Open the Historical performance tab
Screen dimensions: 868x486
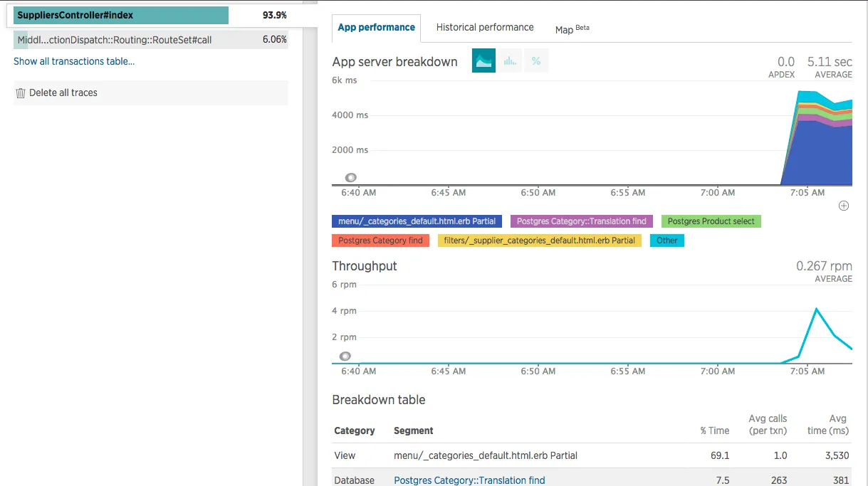(485, 28)
